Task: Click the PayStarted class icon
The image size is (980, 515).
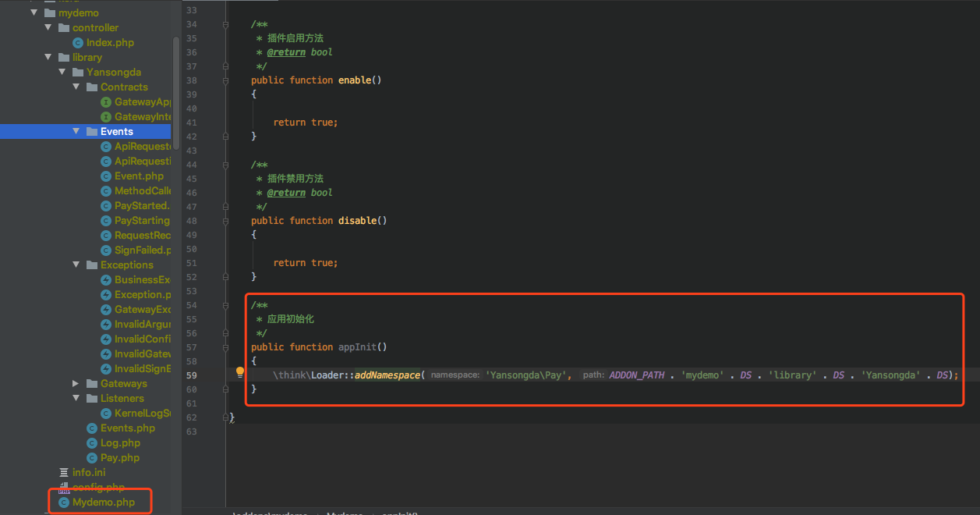Action: point(106,206)
